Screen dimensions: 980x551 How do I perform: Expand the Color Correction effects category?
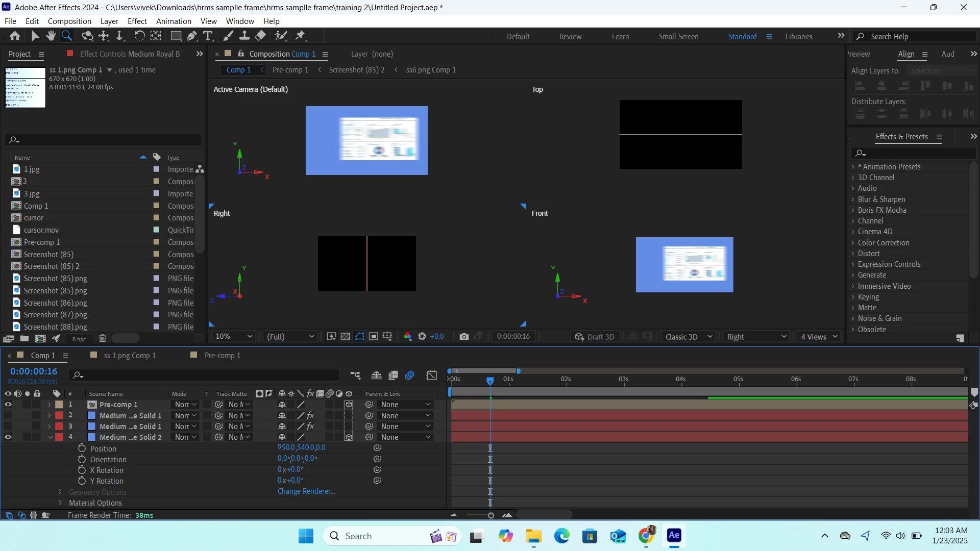pos(852,243)
